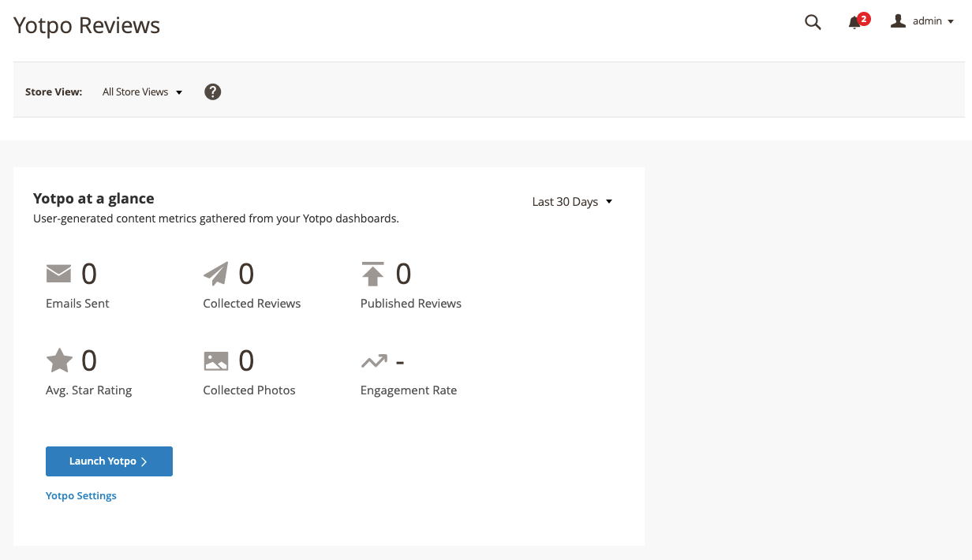Open the search magnifier icon
Screen dimensions: 972x560
click(813, 22)
